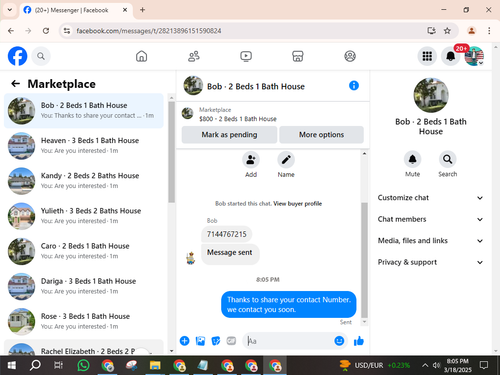Viewport: 500px width, 375px height.
Task: Choose a sticker icon
Action: 216,341
